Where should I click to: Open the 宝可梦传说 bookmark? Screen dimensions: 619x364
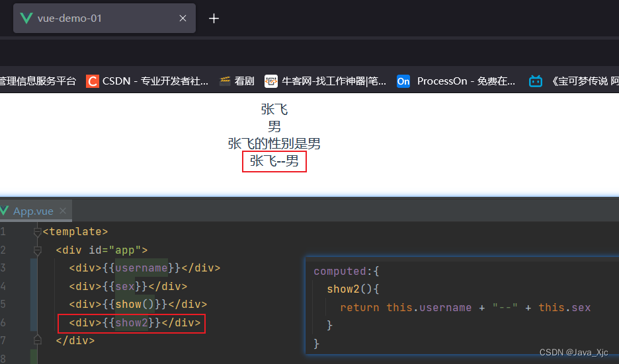coord(574,81)
